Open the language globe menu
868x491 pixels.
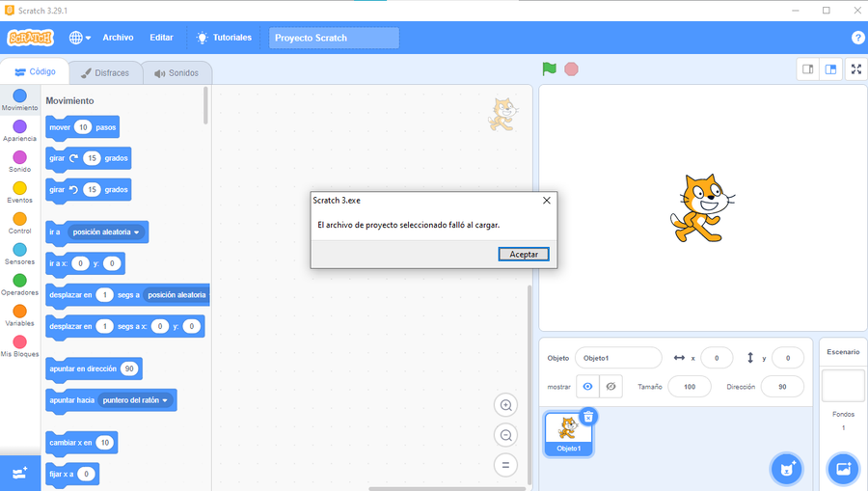coord(80,38)
